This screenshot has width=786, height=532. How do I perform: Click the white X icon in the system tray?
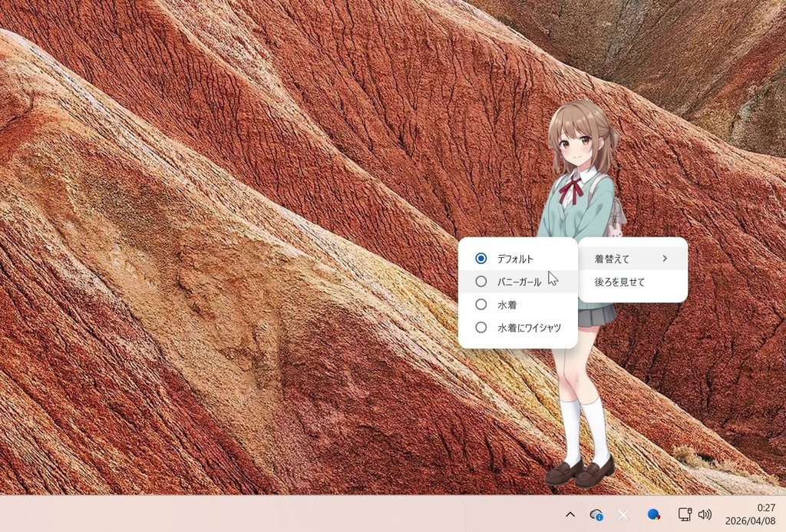pyautogui.click(x=624, y=514)
